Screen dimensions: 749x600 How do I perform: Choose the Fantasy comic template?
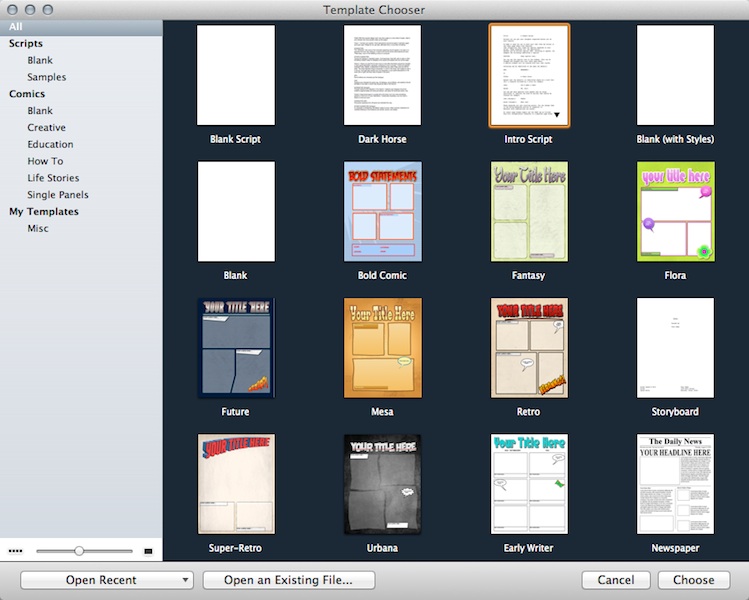point(529,211)
